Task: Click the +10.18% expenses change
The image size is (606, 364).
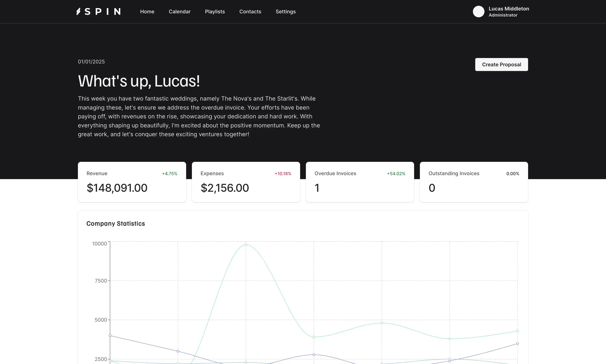Action: 283,174
